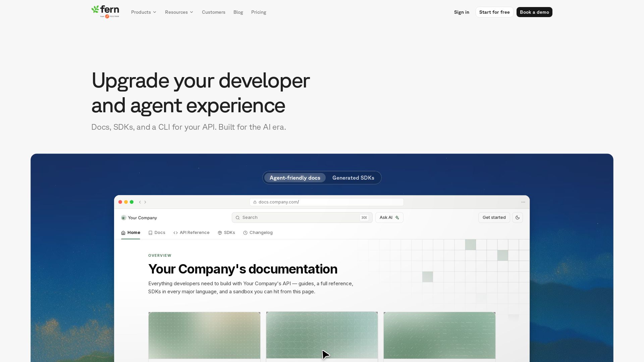Expand the Products menu chevron
The width and height of the screenshot is (644, 362).
[x=155, y=12]
